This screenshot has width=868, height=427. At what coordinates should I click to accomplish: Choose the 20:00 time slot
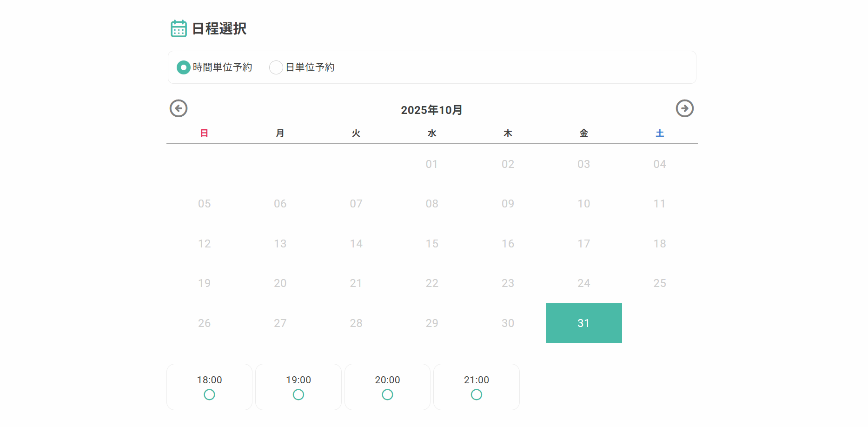click(x=387, y=387)
